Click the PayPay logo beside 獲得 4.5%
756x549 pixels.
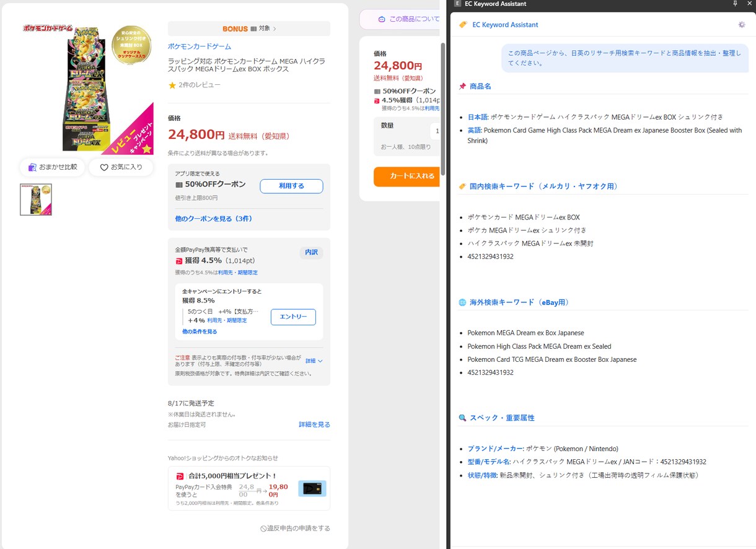(x=179, y=261)
